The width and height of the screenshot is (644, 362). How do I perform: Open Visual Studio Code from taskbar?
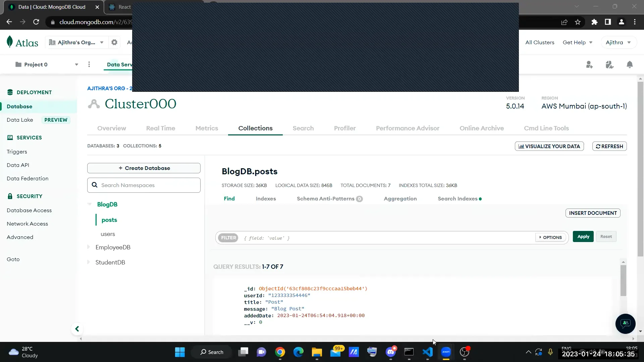(x=427, y=352)
